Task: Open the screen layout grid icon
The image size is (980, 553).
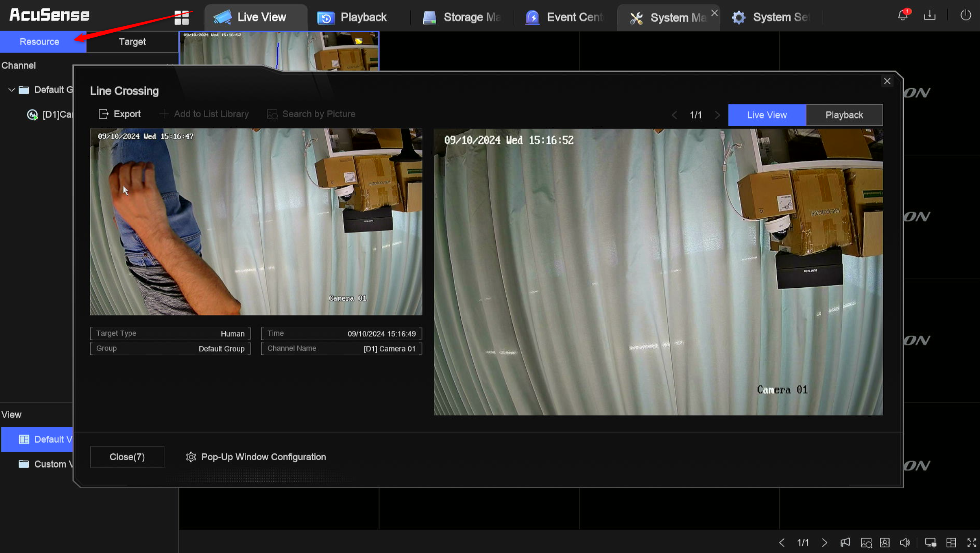Action: click(951, 542)
